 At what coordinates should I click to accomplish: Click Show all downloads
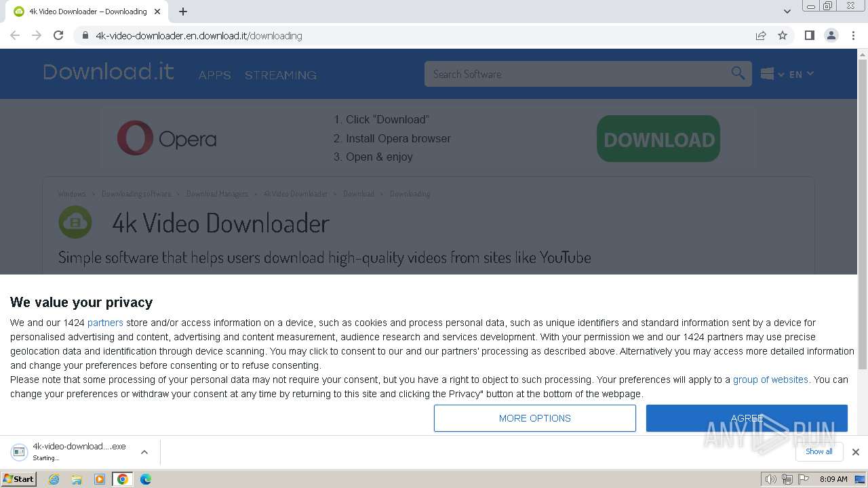pyautogui.click(x=819, y=451)
